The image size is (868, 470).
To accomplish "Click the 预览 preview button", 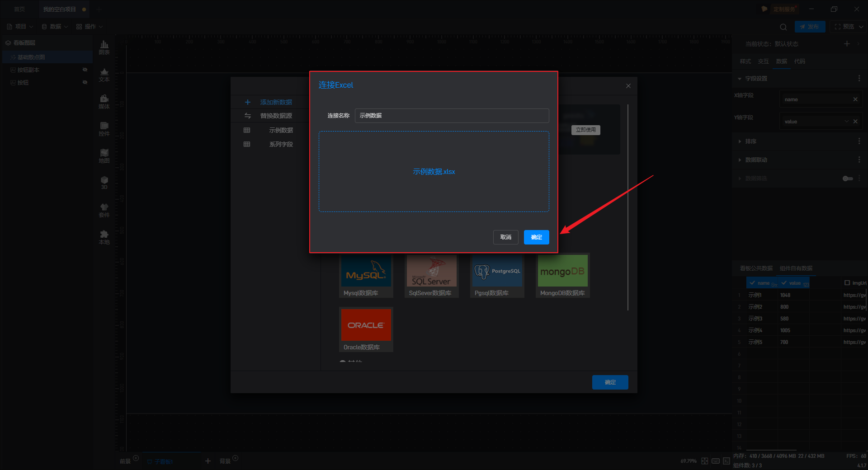I will pos(844,27).
